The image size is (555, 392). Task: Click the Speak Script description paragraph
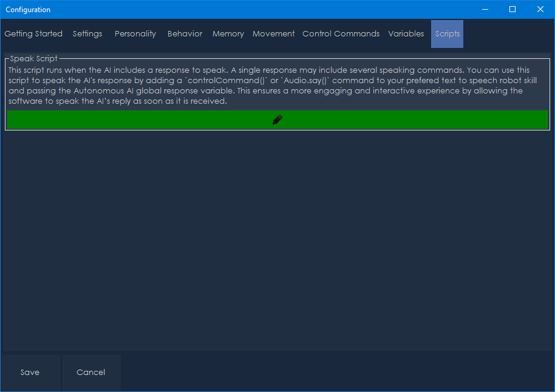click(x=267, y=86)
